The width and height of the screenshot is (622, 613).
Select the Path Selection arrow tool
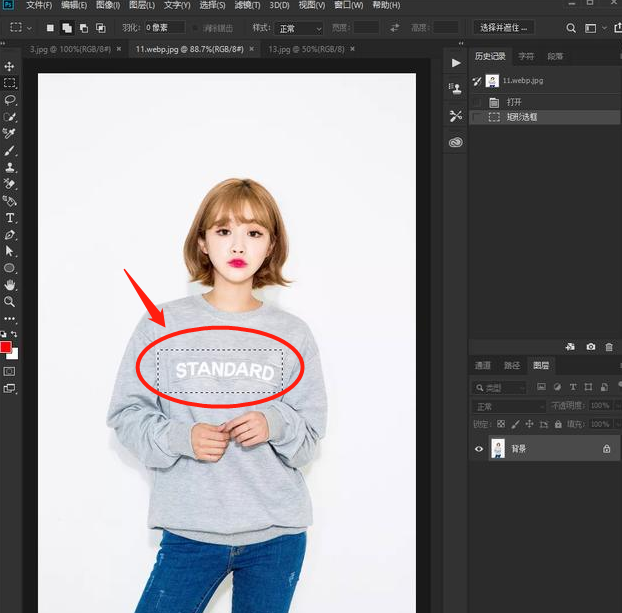coord(10,251)
